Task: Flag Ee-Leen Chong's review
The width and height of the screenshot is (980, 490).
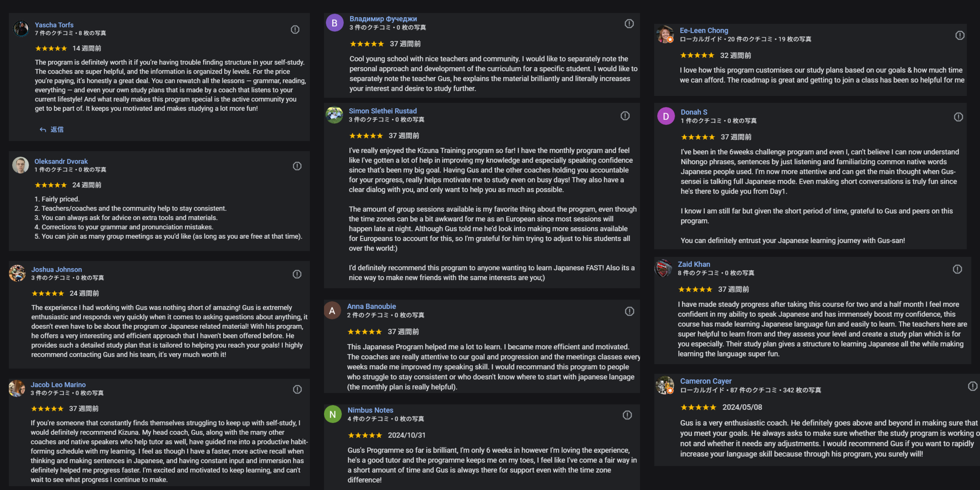Action: pyautogui.click(x=960, y=35)
